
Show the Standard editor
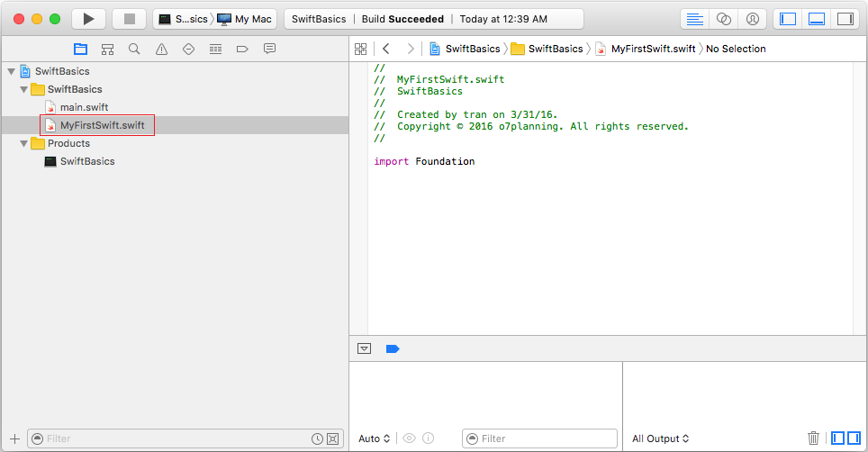695,19
